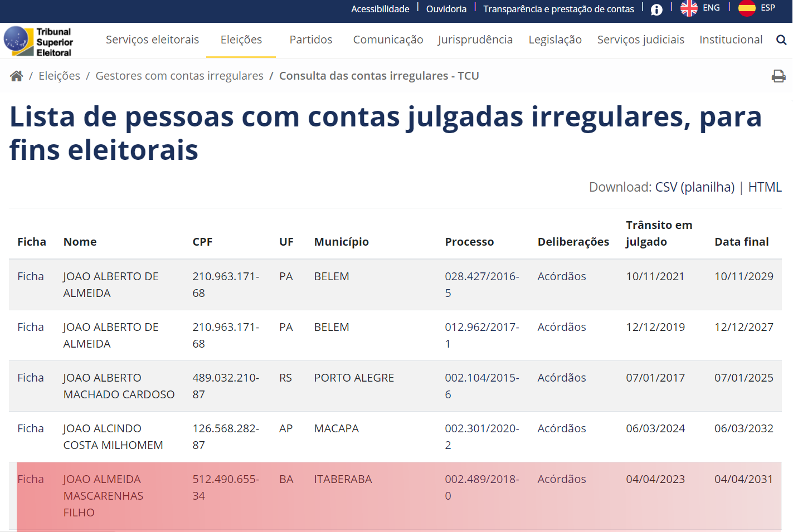
Task: Open Comunicação menu
Action: pos(388,40)
